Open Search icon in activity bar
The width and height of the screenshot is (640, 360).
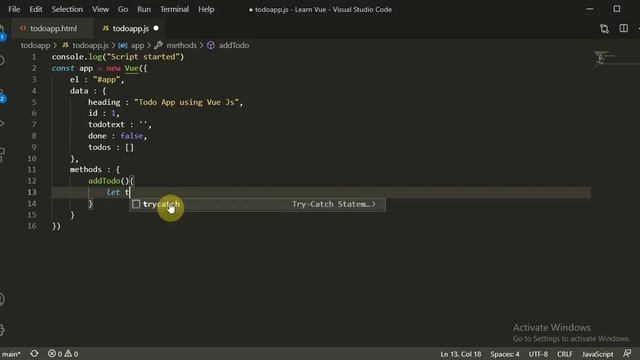pos(2,61)
